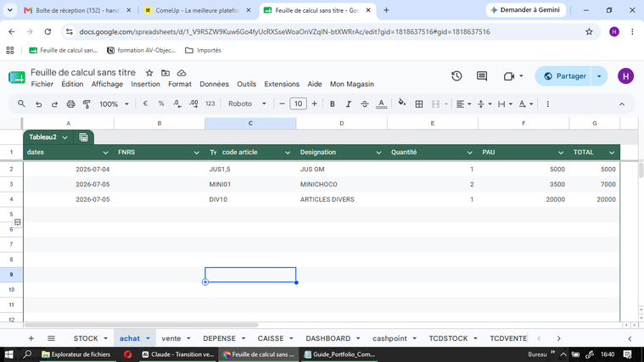Reload the page
The image size is (644, 362).
[48, 31]
